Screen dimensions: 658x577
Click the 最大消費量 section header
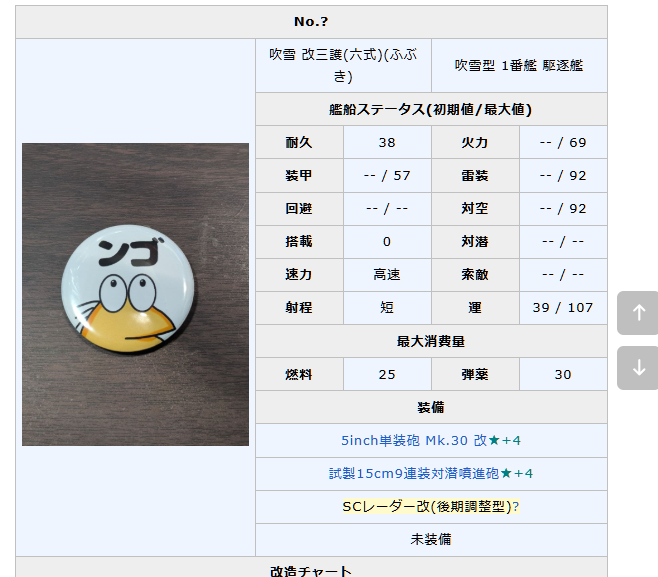(431, 341)
